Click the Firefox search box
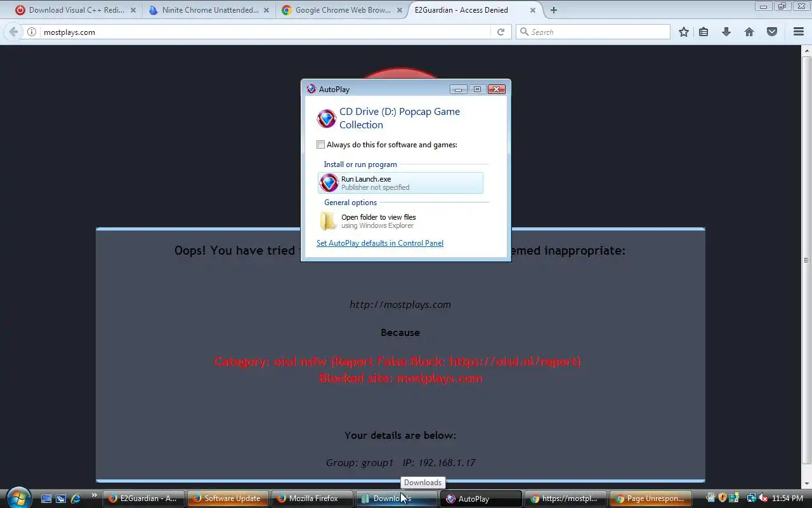The image size is (812, 508). point(593,32)
